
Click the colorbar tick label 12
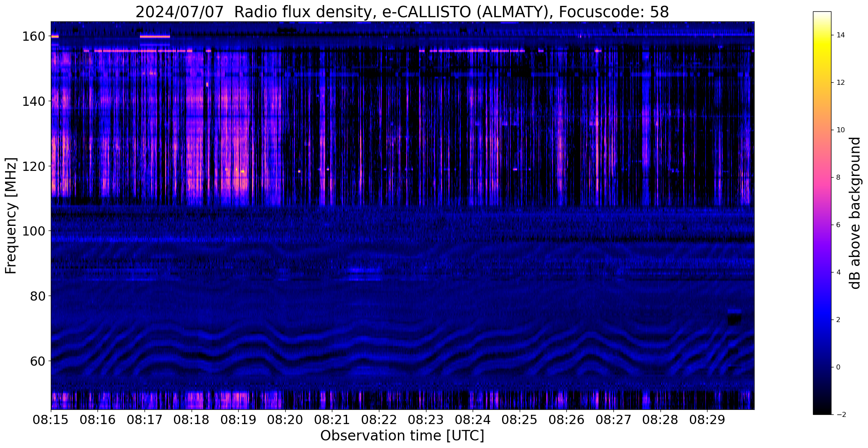pos(840,83)
